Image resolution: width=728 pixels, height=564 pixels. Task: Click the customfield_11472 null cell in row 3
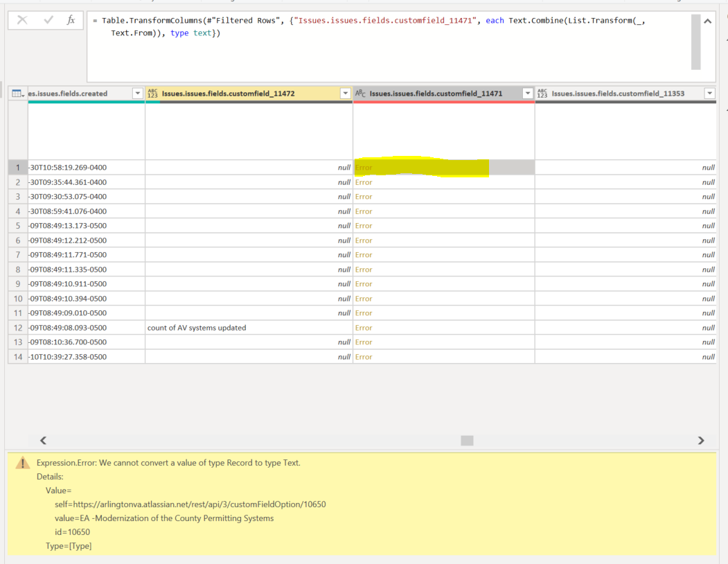coord(249,197)
